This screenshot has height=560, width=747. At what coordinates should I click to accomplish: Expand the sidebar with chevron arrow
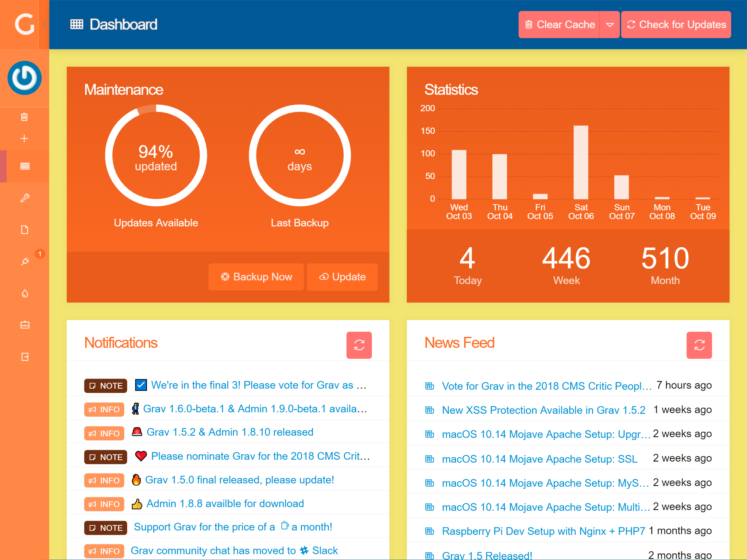coord(44,24)
